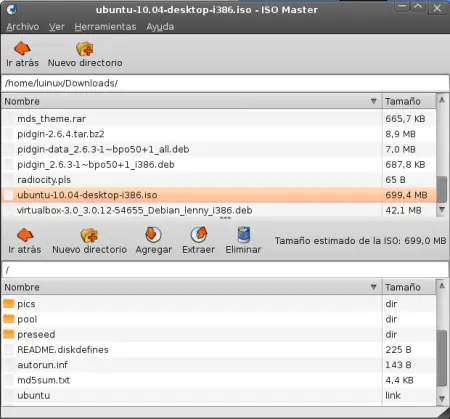Screen dimensions: 450x419
Task: Click file icon next to pidgin-2.6.4.tar.bz2
Action: (9, 134)
